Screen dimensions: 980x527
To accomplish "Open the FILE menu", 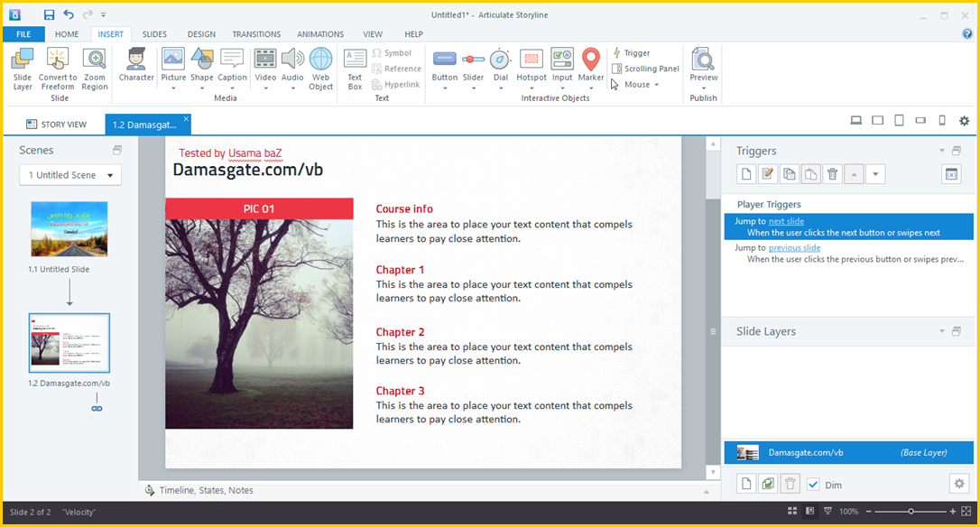I will [23, 34].
